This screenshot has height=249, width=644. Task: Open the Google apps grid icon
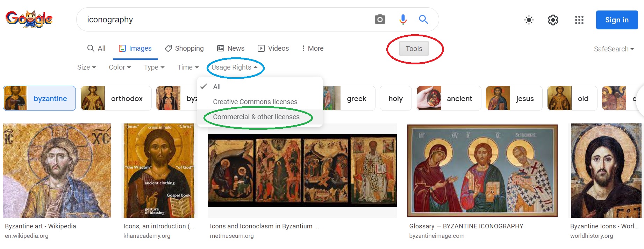pyautogui.click(x=579, y=20)
